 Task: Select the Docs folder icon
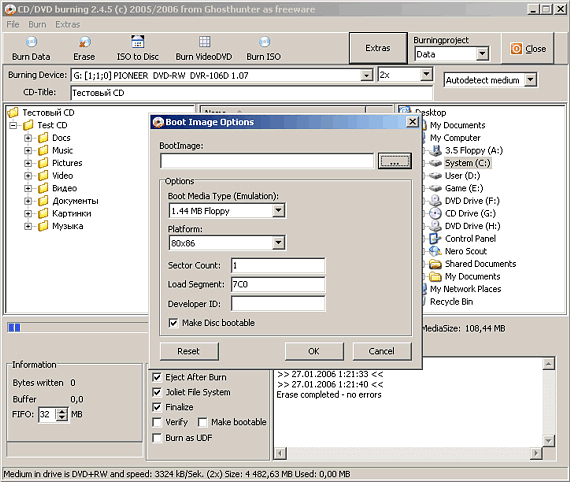(43, 138)
